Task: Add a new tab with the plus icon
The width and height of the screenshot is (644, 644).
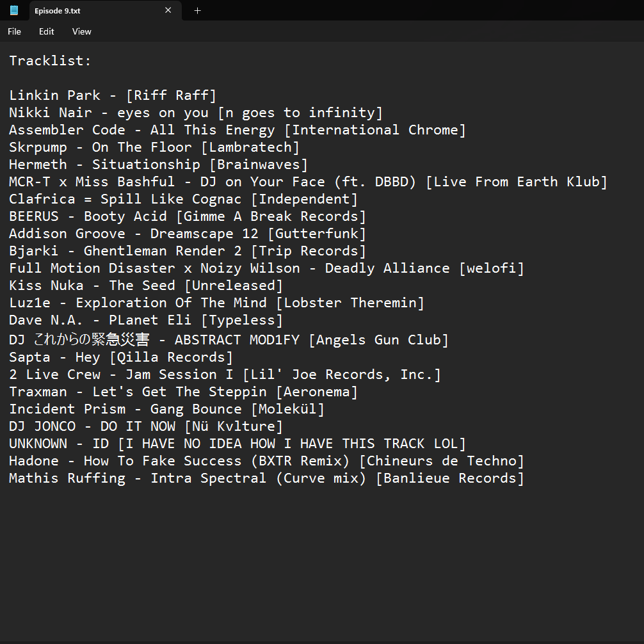Action: point(198,11)
